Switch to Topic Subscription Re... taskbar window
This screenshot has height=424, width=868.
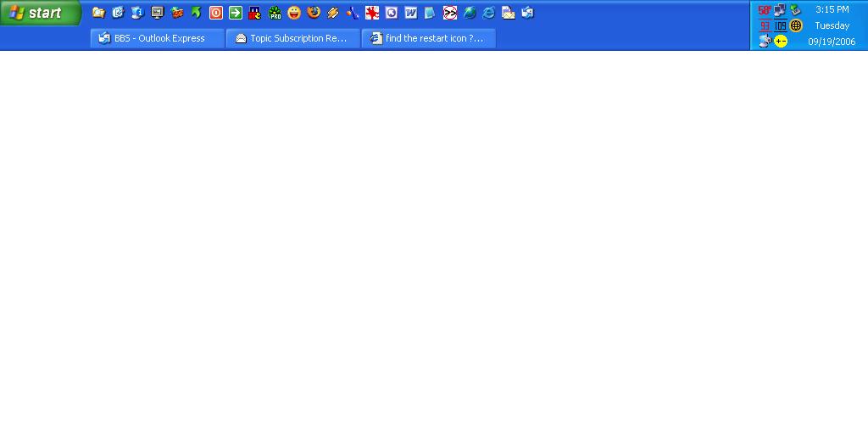click(x=292, y=38)
